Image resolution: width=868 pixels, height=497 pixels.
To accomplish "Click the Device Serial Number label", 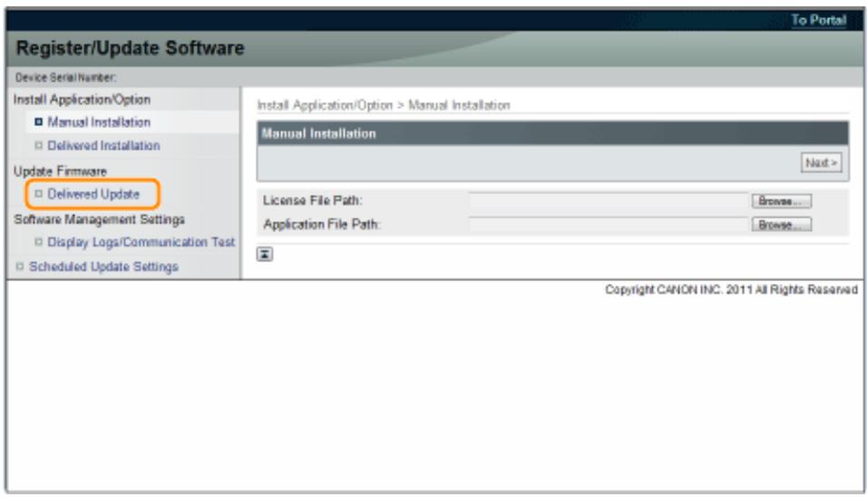I will pos(65,77).
